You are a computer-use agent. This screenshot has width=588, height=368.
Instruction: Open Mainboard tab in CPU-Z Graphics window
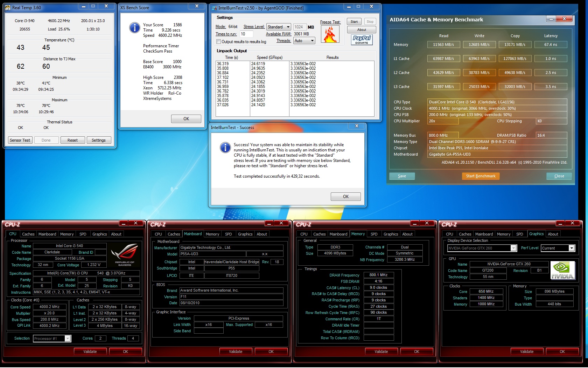click(x=484, y=234)
